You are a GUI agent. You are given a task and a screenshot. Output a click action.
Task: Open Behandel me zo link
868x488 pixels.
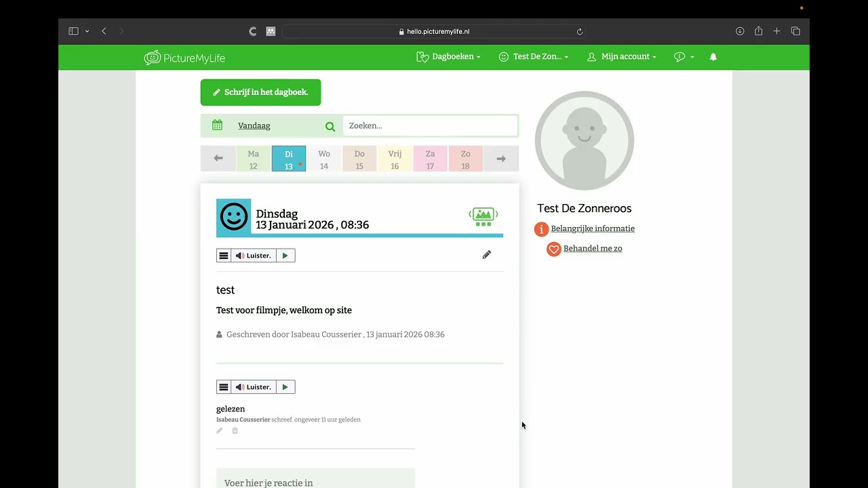coord(593,249)
